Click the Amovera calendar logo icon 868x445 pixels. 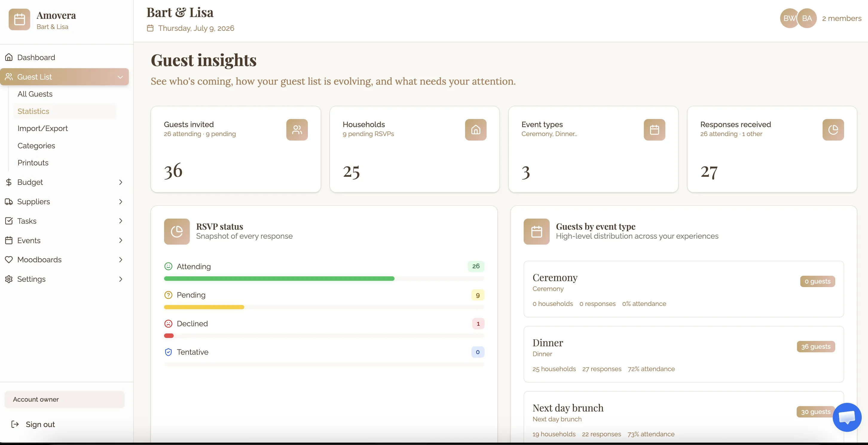(x=19, y=19)
